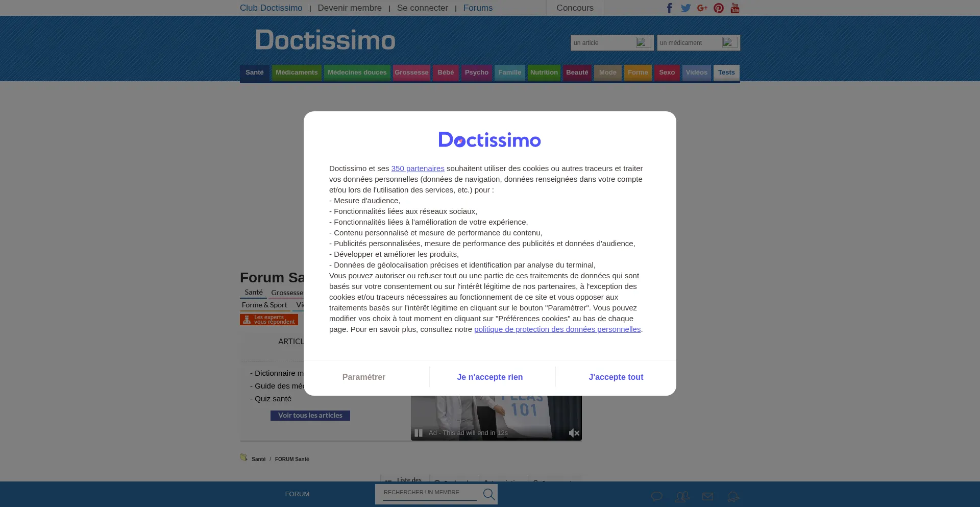Click Les experts vous répondent badge
This screenshot has height=507, width=980.
(269, 320)
